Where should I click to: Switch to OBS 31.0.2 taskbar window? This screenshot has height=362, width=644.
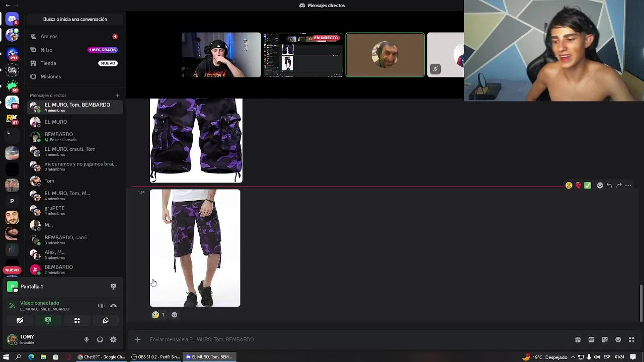(x=155, y=357)
